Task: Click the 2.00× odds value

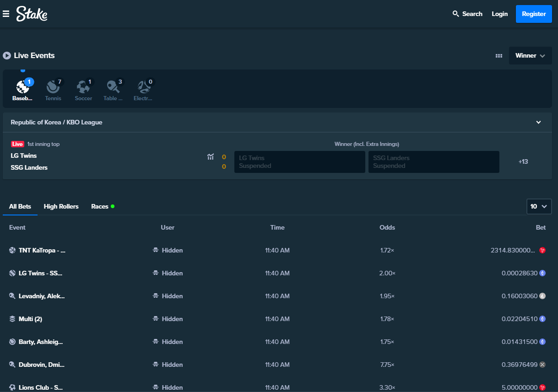Action: point(387,273)
